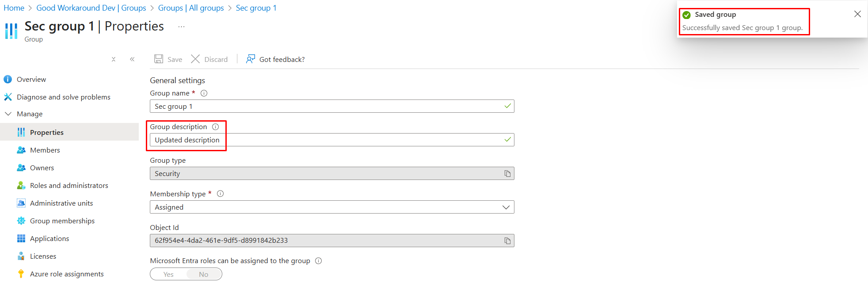This screenshot has width=868, height=283.
Task: Open Roles and administrators page
Action: (x=69, y=186)
